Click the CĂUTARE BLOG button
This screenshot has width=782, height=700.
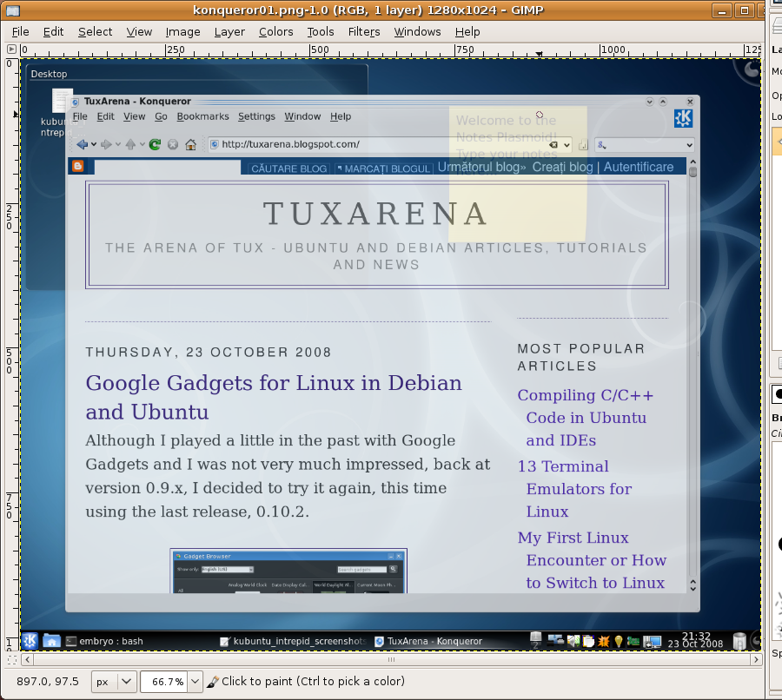(288, 168)
